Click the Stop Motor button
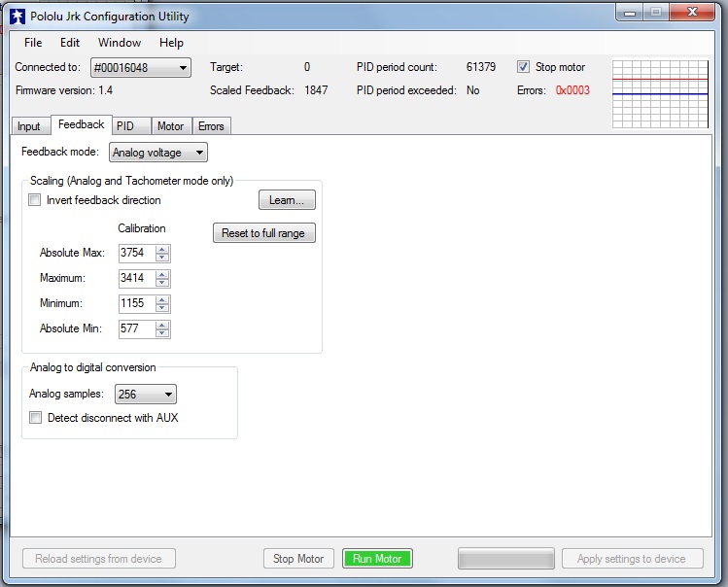The image size is (728, 587). (x=298, y=559)
